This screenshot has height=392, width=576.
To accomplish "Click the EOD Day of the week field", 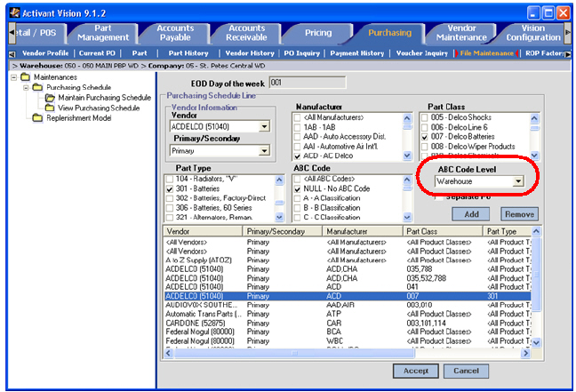I will pyautogui.click(x=307, y=83).
